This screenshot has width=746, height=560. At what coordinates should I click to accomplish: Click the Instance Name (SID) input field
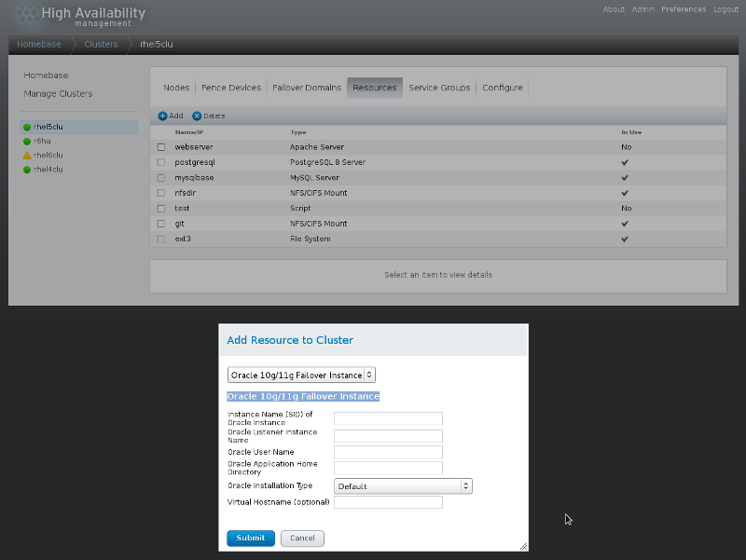388,418
